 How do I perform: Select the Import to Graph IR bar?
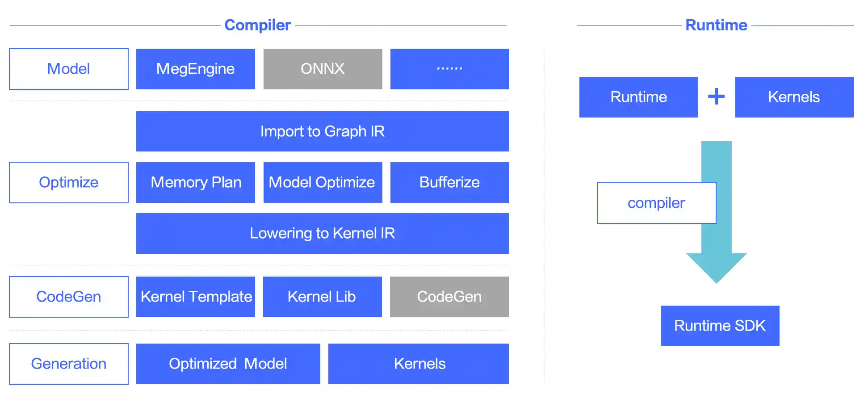(323, 131)
